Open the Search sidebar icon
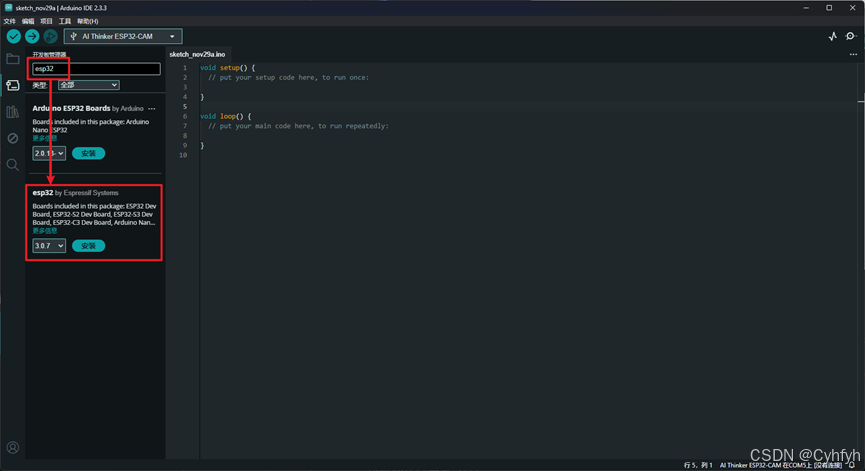 13,165
